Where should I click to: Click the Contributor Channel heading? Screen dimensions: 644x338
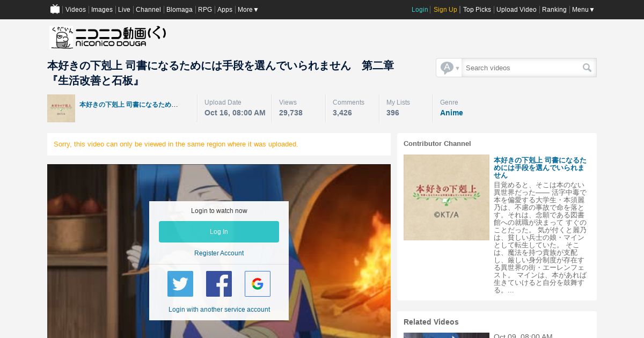tap(437, 144)
